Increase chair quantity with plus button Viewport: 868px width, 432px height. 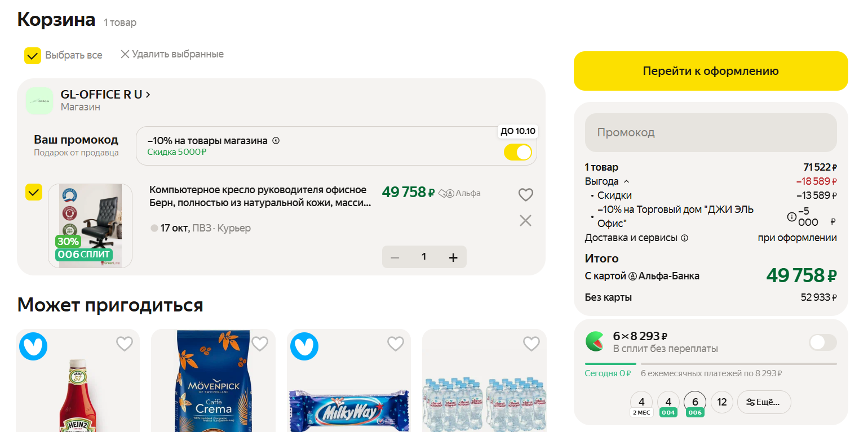453,257
